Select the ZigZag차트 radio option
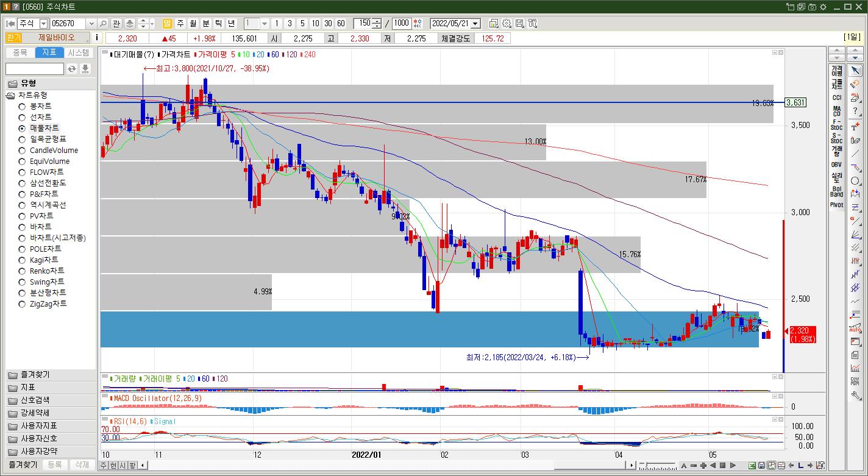868x476 pixels. click(22, 304)
